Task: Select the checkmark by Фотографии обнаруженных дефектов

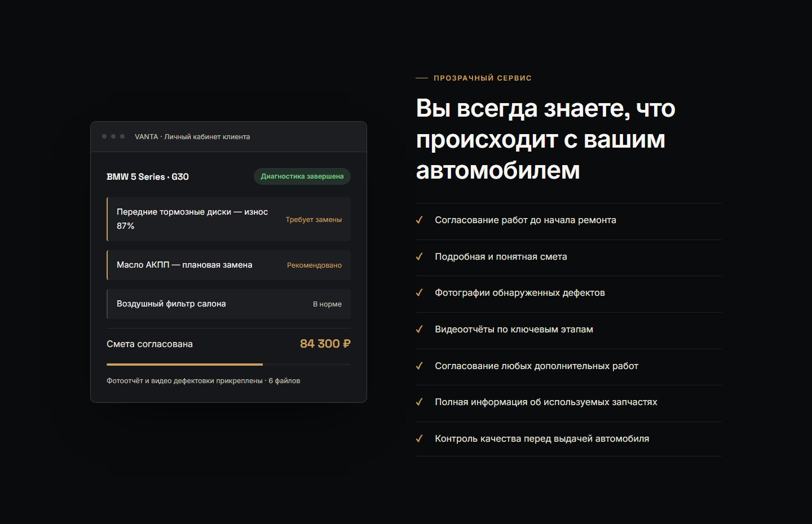Action: click(419, 292)
